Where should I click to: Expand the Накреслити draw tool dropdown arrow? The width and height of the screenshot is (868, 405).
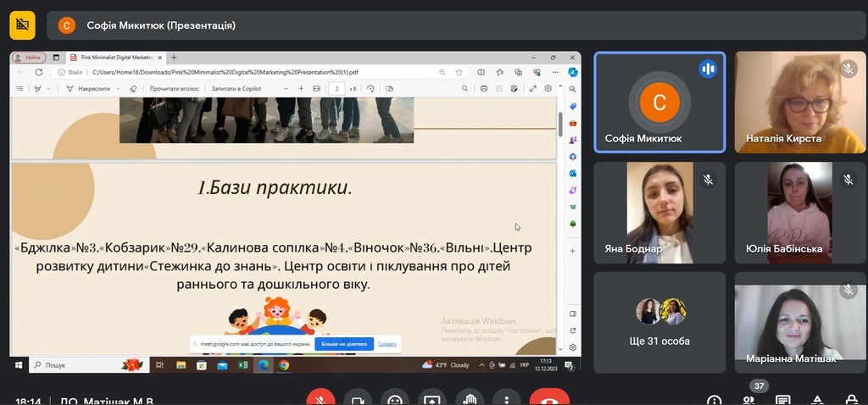click(119, 88)
